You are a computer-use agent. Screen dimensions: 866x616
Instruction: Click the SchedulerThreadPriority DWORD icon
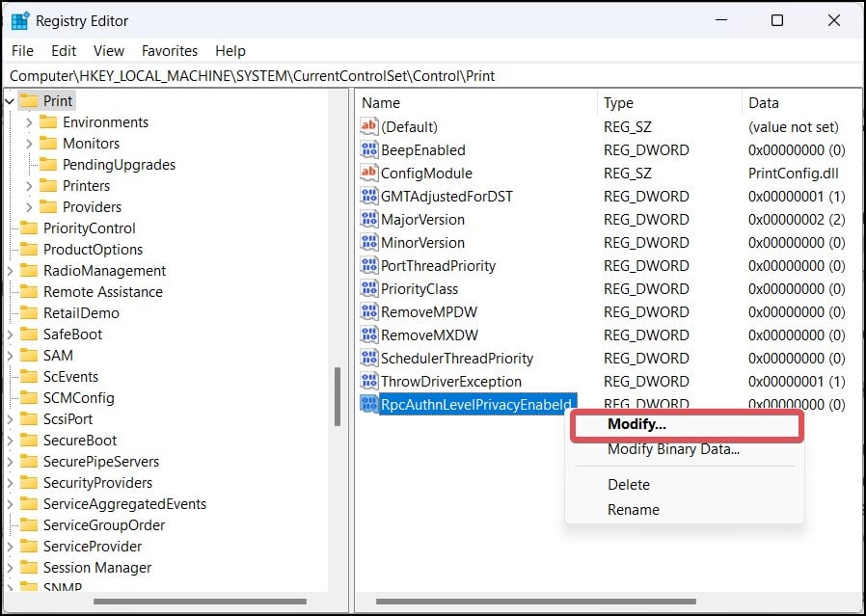pos(368,359)
